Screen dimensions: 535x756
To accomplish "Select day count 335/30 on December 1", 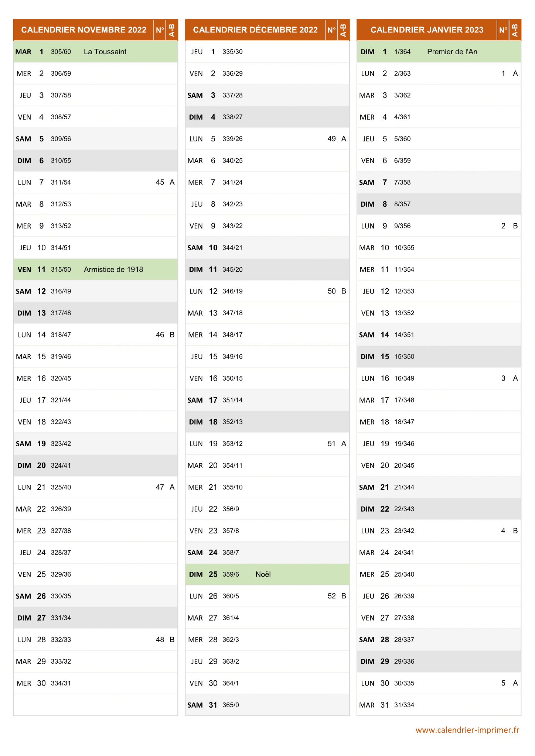I will tap(232, 52).
